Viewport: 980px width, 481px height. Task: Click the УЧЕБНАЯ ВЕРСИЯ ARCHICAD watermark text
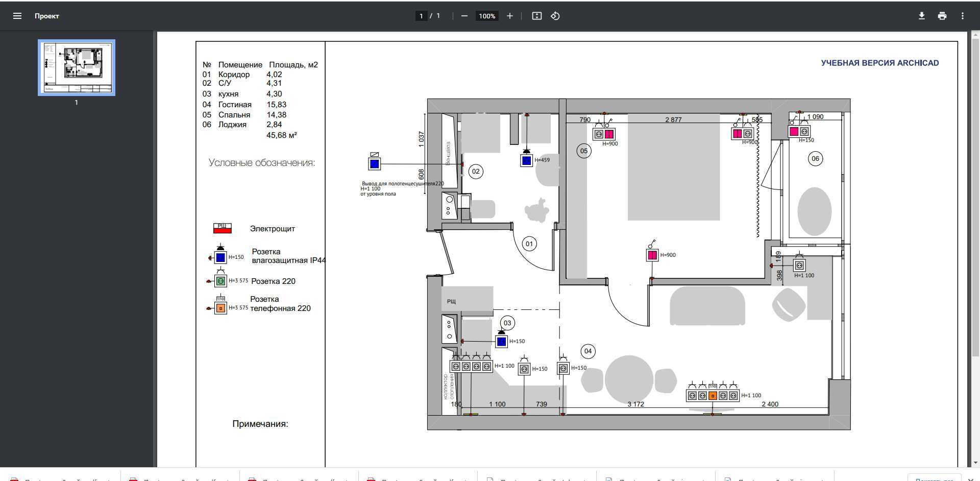pos(879,63)
